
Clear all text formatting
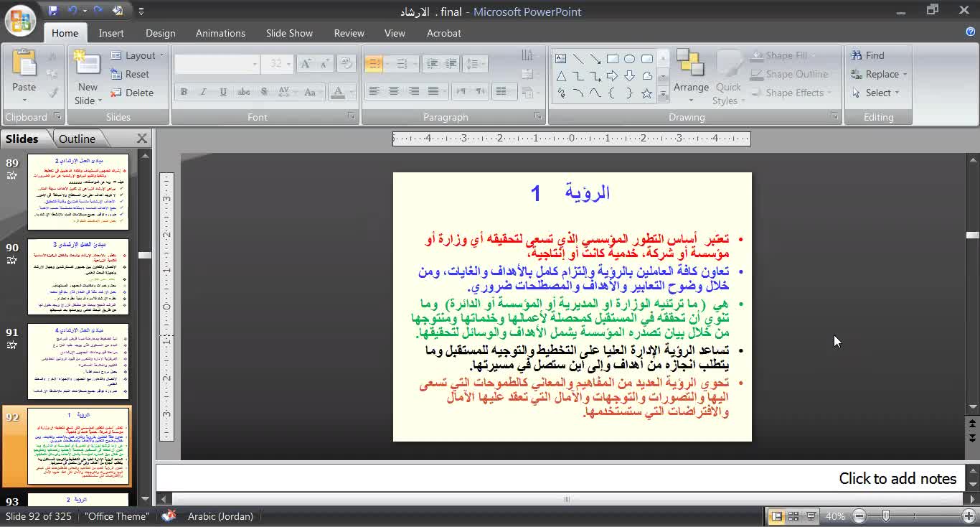pos(347,64)
